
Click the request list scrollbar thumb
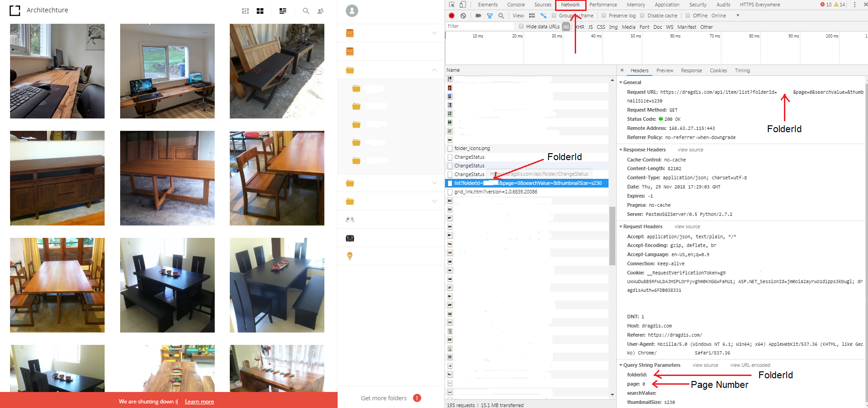click(x=612, y=236)
